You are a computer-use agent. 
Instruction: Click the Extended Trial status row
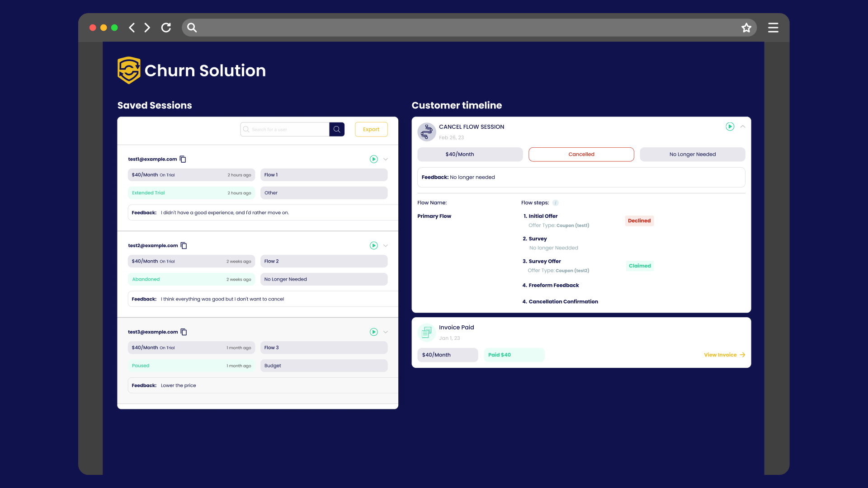191,193
